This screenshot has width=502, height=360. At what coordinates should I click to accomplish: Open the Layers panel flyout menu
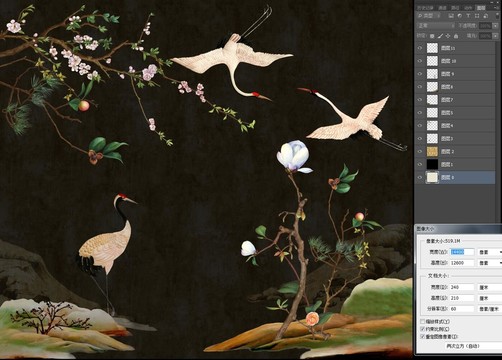tap(497, 8)
